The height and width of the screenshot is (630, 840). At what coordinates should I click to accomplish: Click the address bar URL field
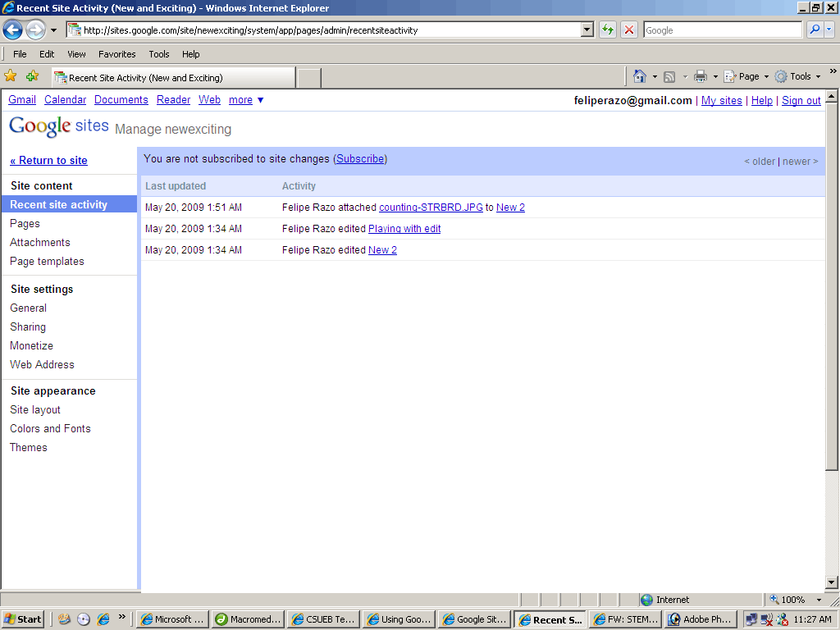point(323,30)
